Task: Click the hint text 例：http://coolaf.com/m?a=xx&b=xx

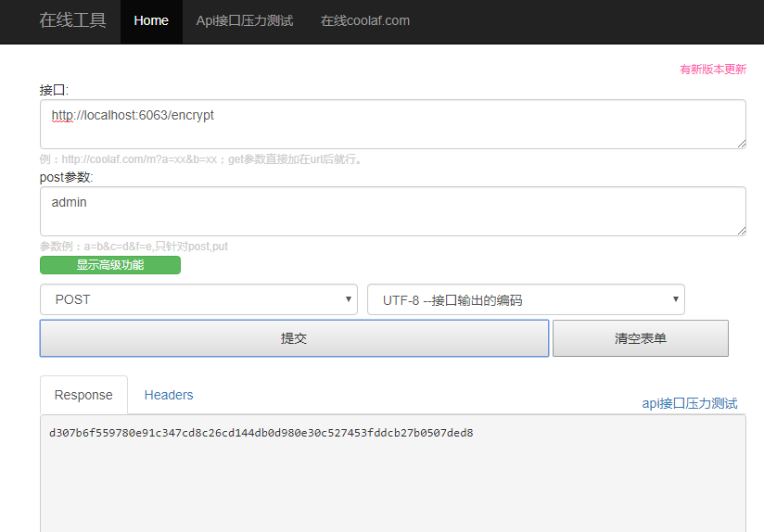Action: (x=128, y=159)
